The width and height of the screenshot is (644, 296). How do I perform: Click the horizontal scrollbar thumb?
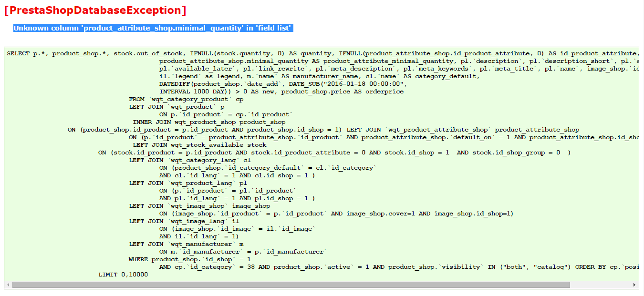click(291, 285)
